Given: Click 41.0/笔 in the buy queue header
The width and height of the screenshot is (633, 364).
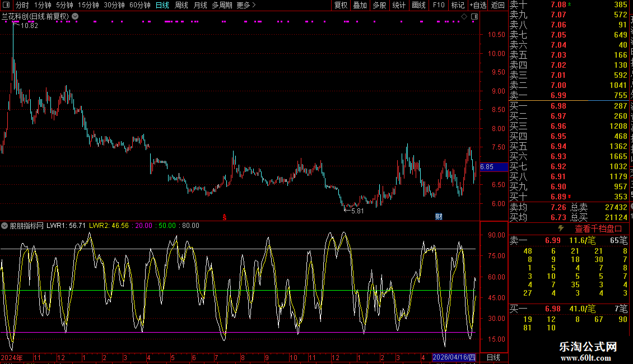Looking at the screenshot, I should coord(582,309).
